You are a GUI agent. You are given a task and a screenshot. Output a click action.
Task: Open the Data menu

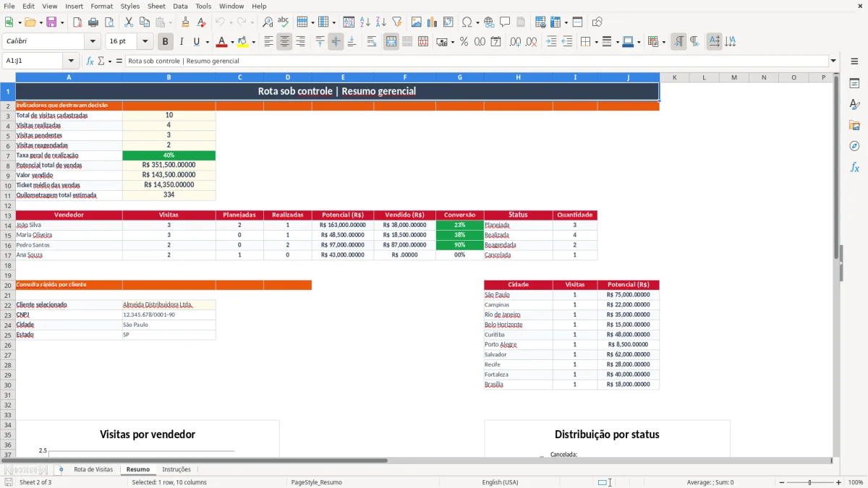(180, 6)
